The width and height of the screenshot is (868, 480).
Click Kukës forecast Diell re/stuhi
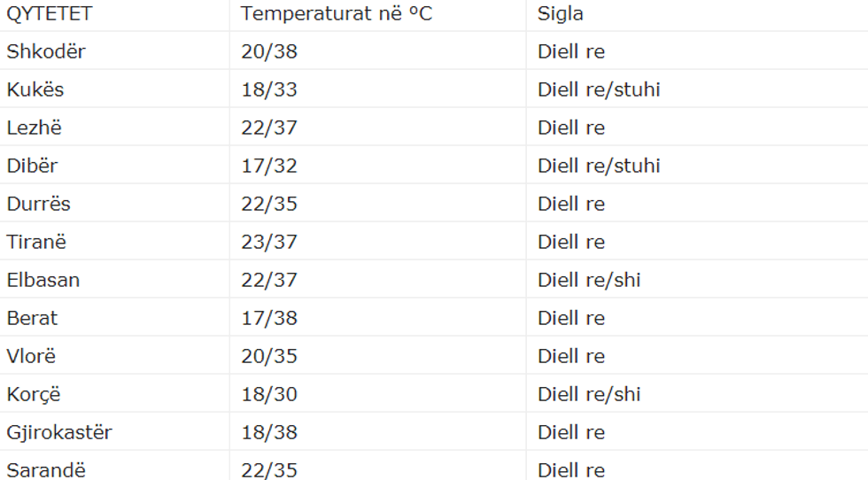[x=599, y=89]
